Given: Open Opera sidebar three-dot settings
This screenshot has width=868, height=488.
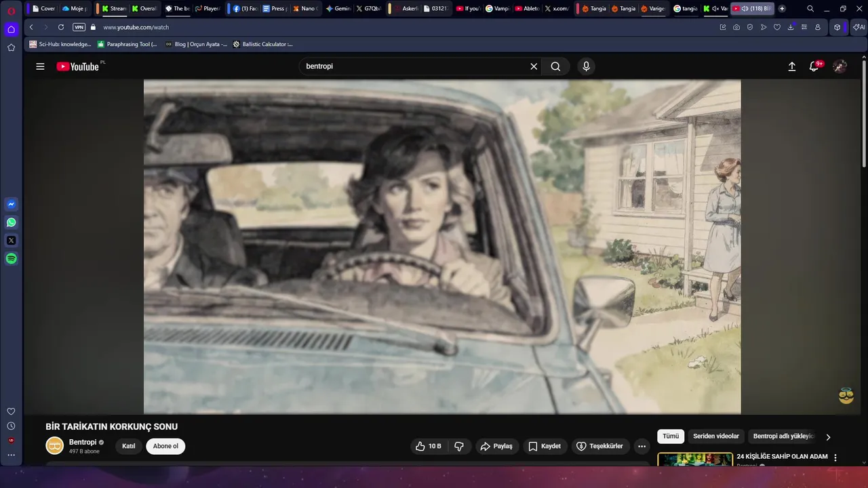Looking at the screenshot, I should click(11, 455).
